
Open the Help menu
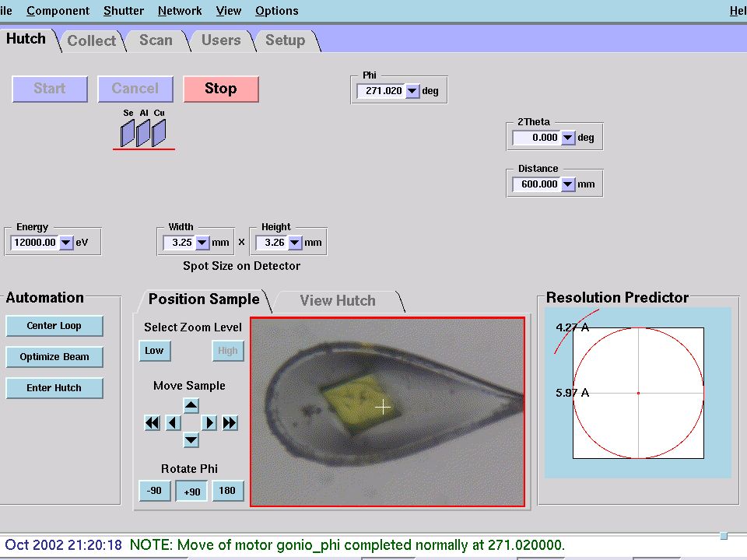pyautogui.click(x=738, y=10)
